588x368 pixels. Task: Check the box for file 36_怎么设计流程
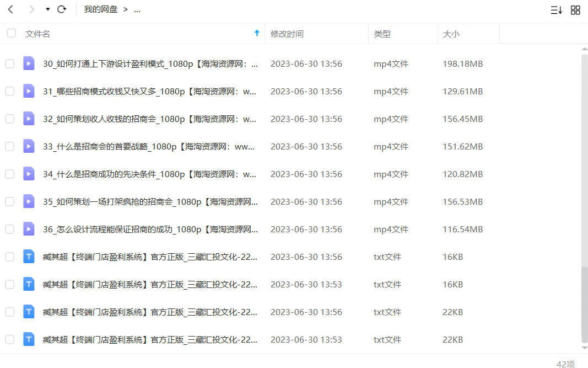(10, 229)
